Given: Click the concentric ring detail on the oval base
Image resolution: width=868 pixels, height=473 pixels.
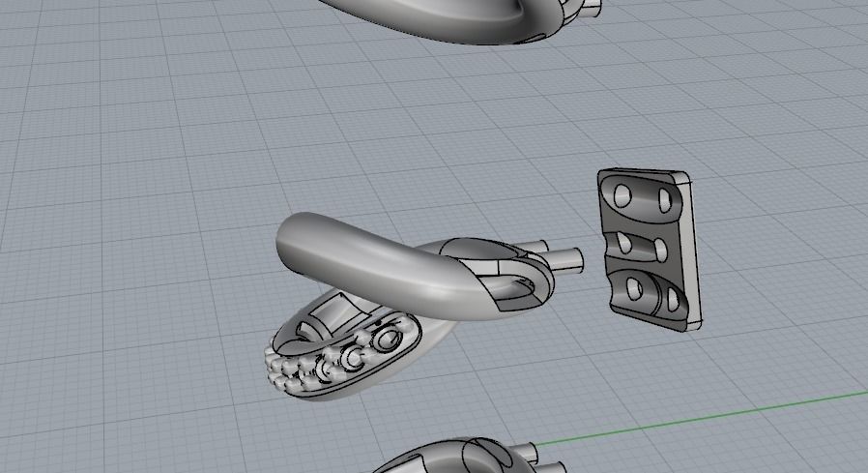Looking at the screenshot, I should pos(386,339).
